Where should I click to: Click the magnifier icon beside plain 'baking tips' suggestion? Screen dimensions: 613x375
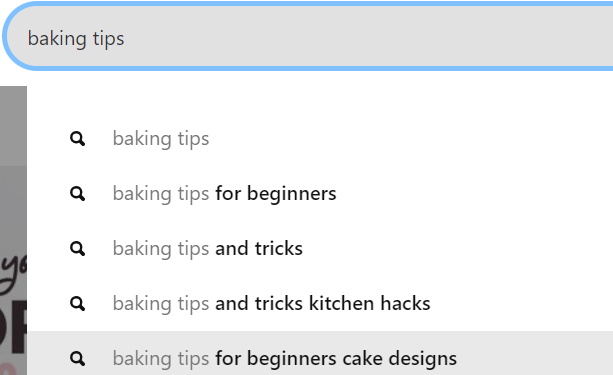point(77,138)
